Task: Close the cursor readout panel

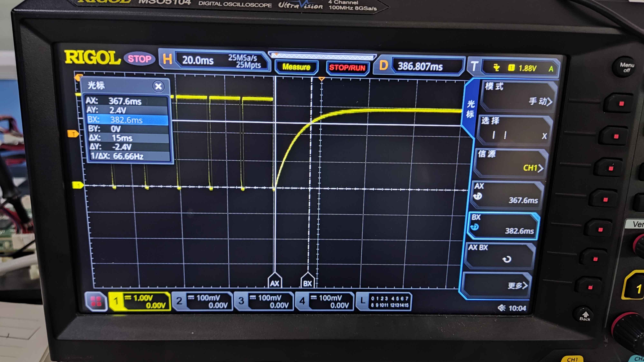Action: pos(158,86)
